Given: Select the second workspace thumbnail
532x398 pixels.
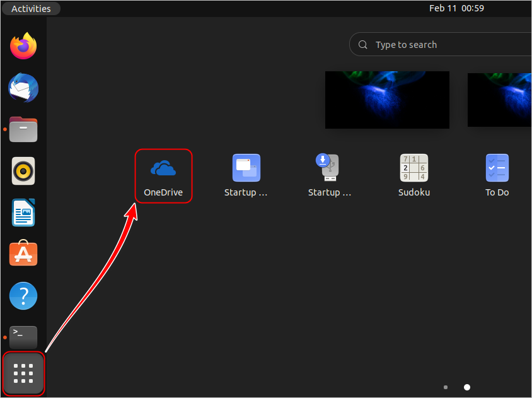Looking at the screenshot, I should [499, 100].
